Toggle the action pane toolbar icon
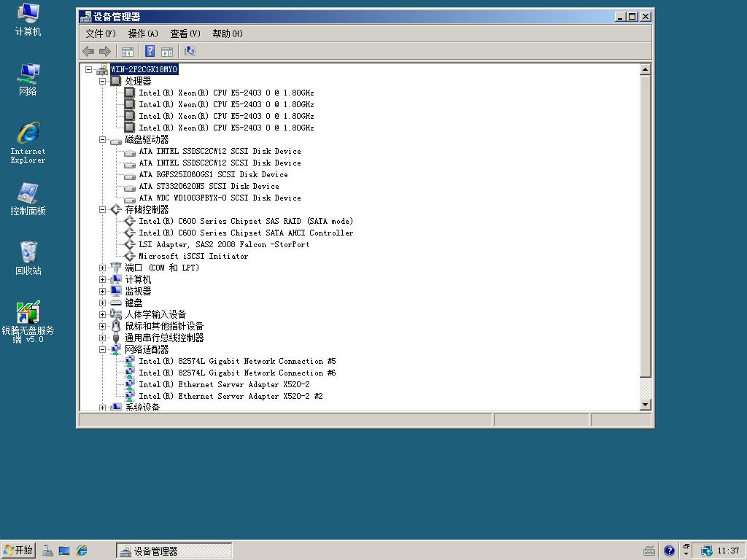This screenshot has height=560, width=747. (x=167, y=52)
